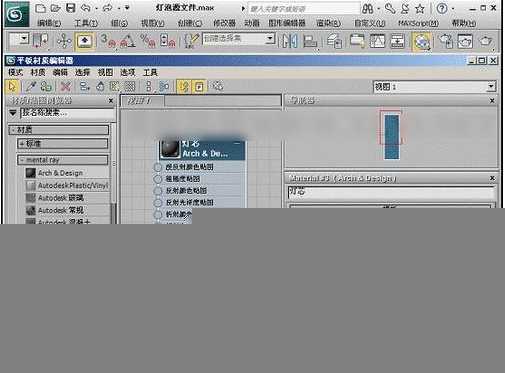Viewport: 505px width, 373px height.
Task: Pick Material from Object eyedropper icon
Action: point(31,86)
